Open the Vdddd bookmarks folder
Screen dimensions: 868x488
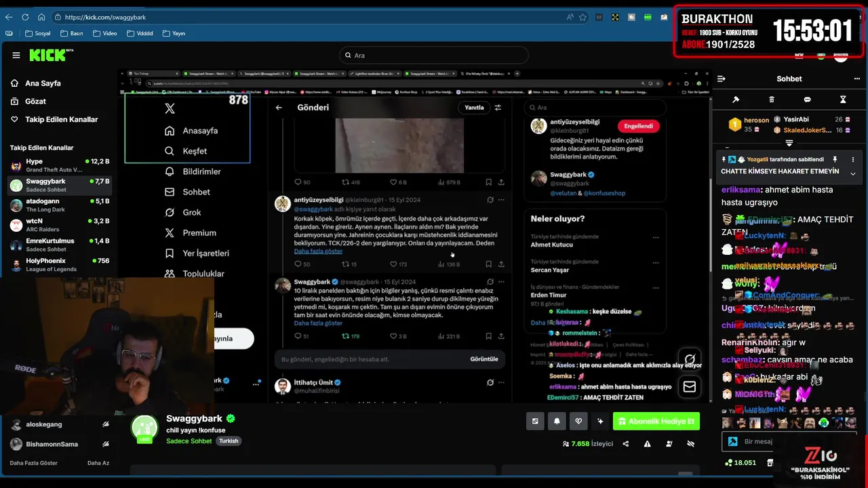[x=140, y=33]
